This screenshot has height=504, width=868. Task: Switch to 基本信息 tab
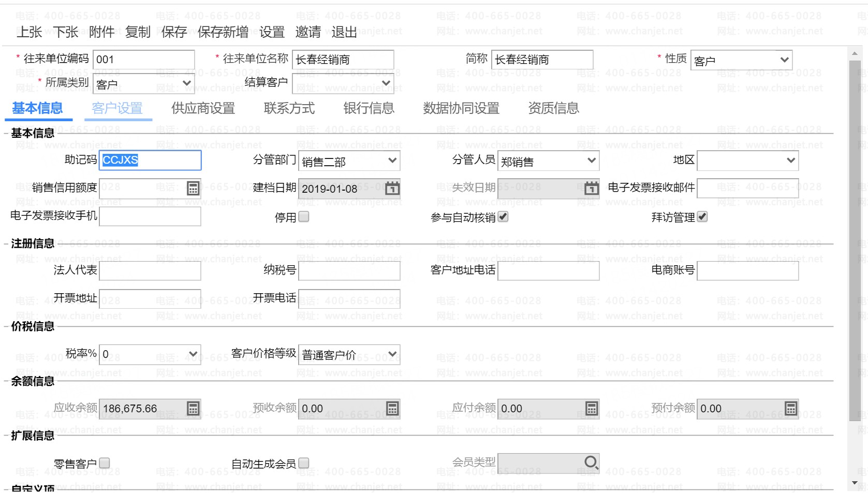(x=37, y=108)
